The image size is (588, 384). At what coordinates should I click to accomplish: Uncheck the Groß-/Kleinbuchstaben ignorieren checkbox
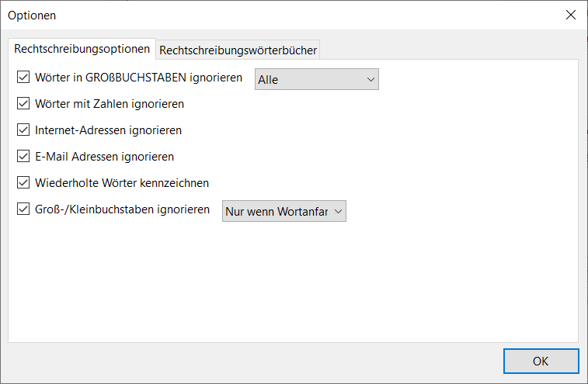[x=23, y=209]
